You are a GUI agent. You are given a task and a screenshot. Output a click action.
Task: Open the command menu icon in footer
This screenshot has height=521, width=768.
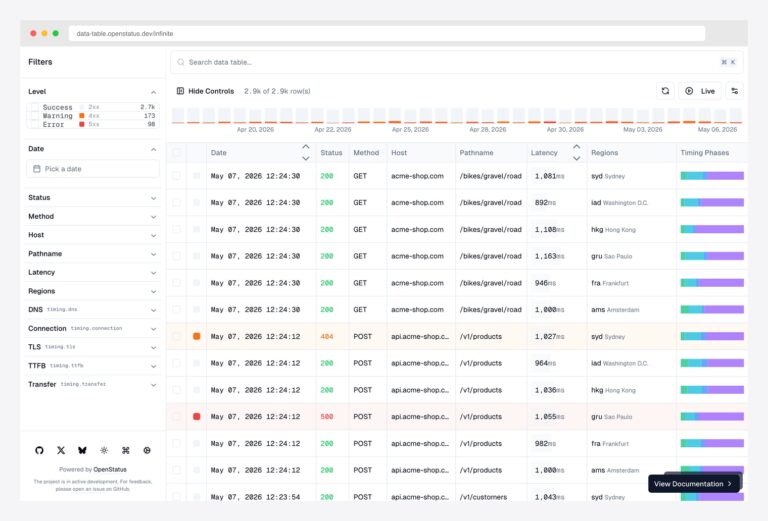point(125,450)
